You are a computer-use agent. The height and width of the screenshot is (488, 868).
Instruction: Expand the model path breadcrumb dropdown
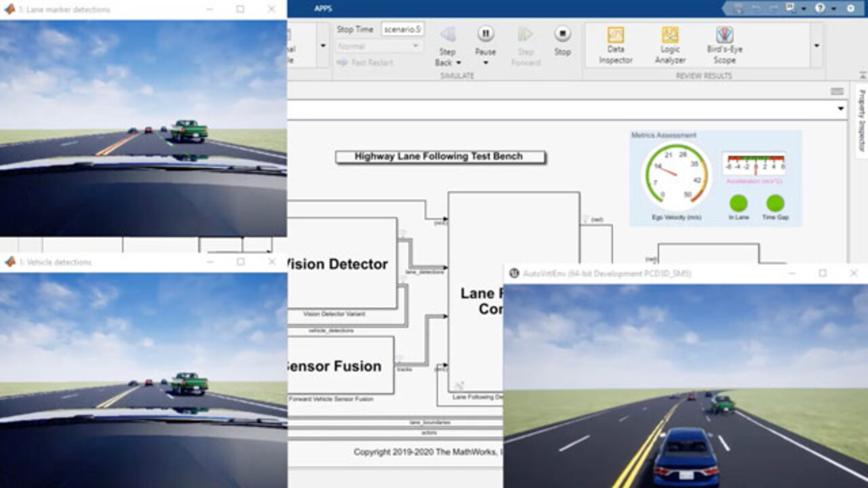click(841, 109)
